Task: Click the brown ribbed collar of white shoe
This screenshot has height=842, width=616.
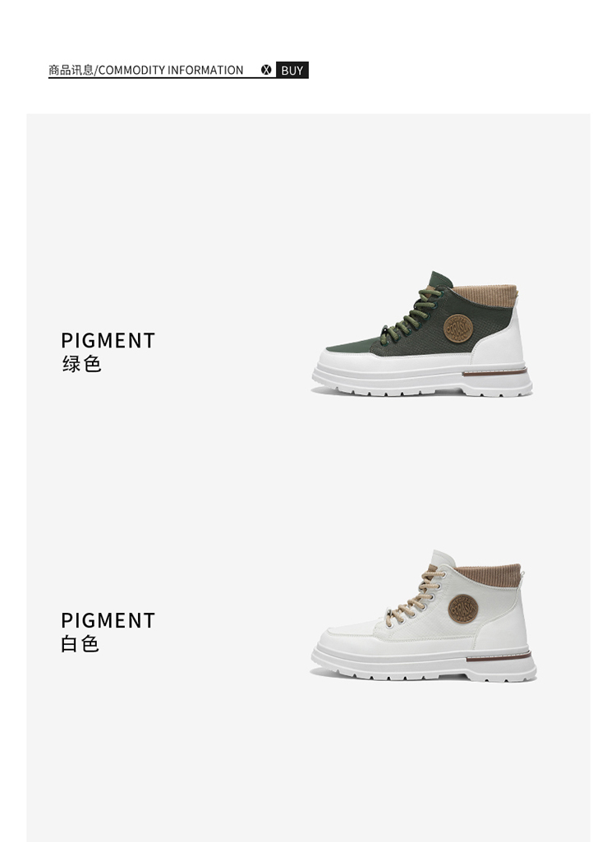Action: tap(490, 573)
